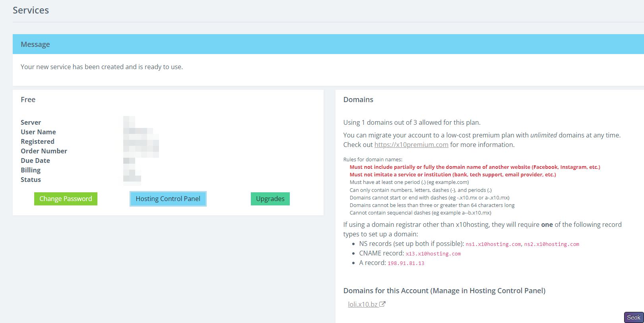644x323 pixels.
Task: Click the purple Seok badge
Action: point(633,317)
